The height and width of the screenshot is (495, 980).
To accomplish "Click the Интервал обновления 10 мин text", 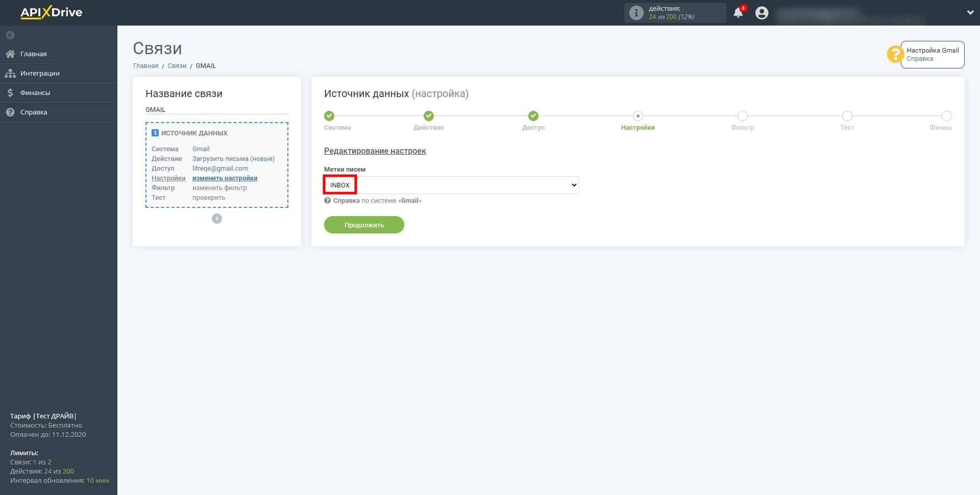I will pos(59,481).
